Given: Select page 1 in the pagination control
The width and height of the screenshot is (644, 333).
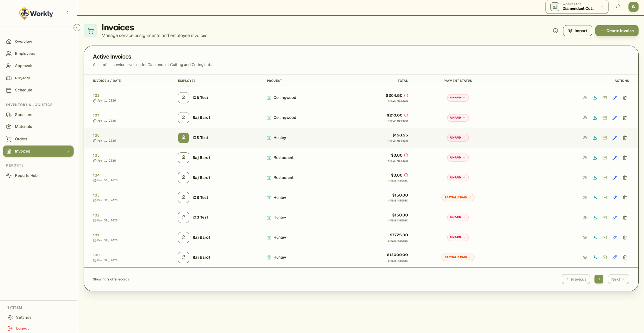Looking at the screenshot, I should coord(599,279).
